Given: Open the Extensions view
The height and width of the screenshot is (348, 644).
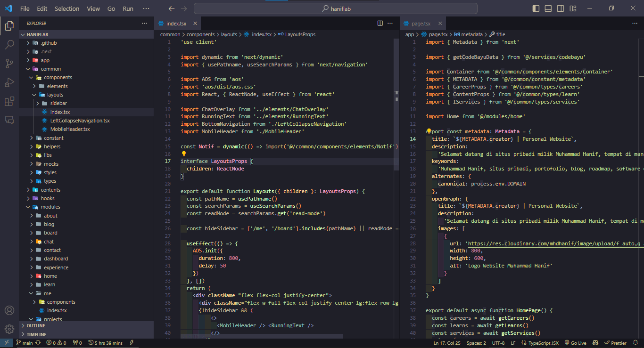Looking at the screenshot, I should point(9,101).
